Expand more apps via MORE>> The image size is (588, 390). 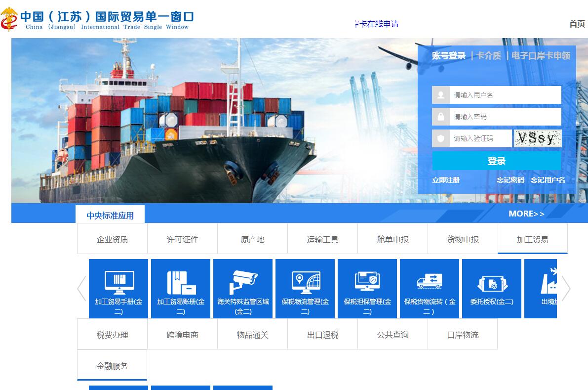click(x=526, y=214)
